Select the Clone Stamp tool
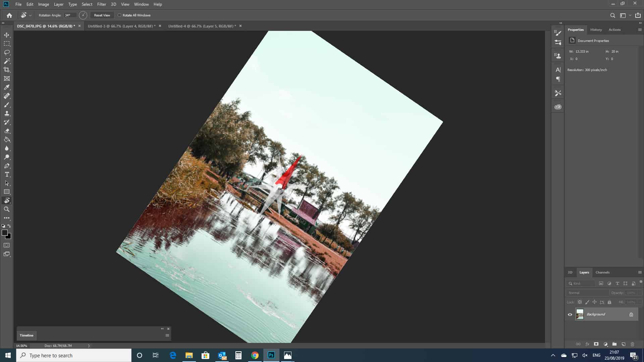Viewport: 644px width, 362px height. click(7, 113)
